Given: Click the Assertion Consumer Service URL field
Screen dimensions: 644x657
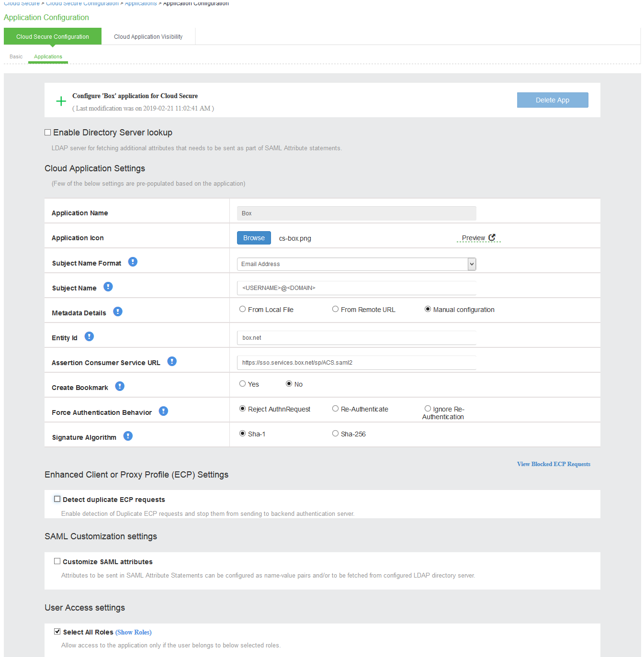Looking at the screenshot, I should pos(356,363).
